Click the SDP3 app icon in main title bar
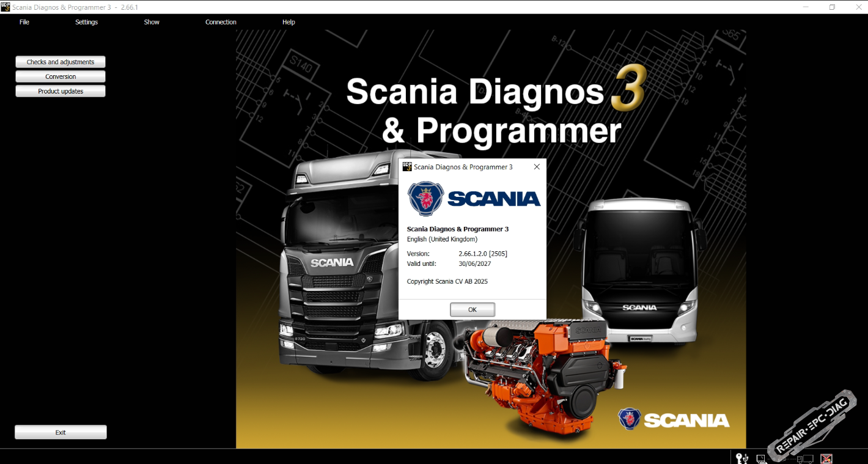The height and width of the screenshot is (464, 868). coord(5,7)
